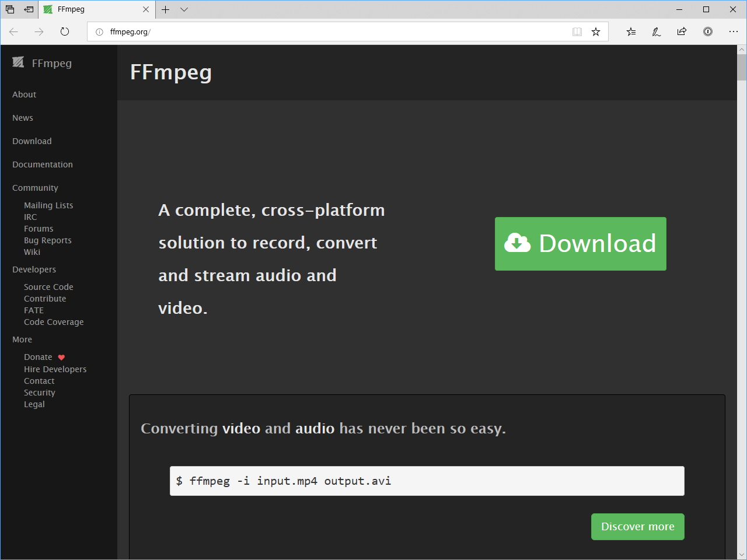This screenshot has width=747, height=560.
Task: Open the Bug Reports link
Action: point(47,240)
